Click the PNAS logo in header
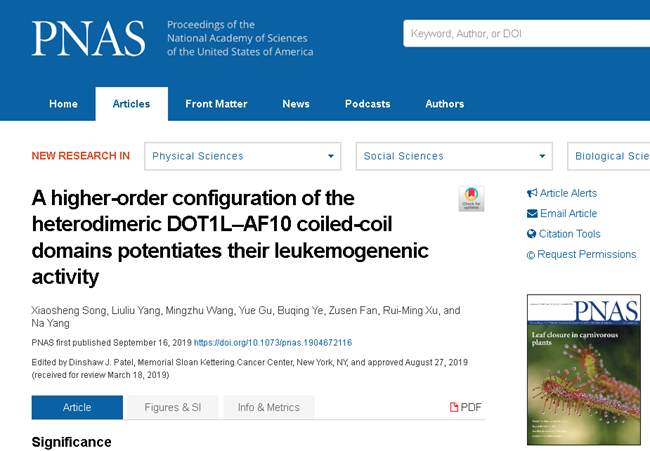 (89, 38)
